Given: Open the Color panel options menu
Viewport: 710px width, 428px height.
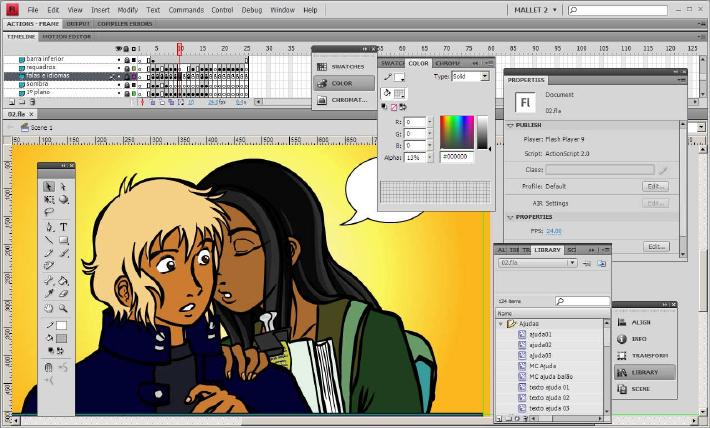Looking at the screenshot, I should pyautogui.click(x=489, y=63).
